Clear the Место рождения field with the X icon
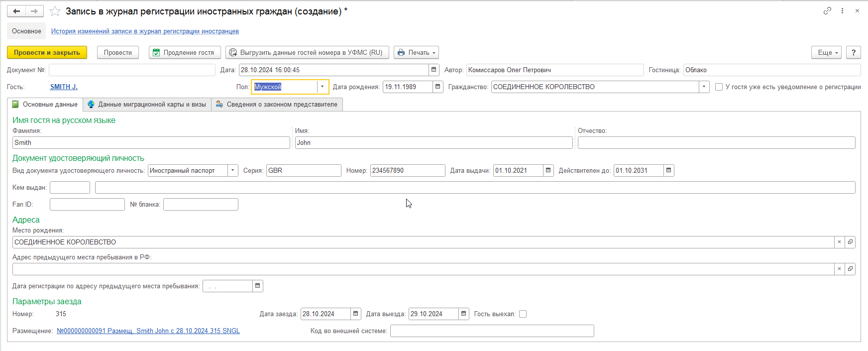868x351 pixels. (x=839, y=242)
